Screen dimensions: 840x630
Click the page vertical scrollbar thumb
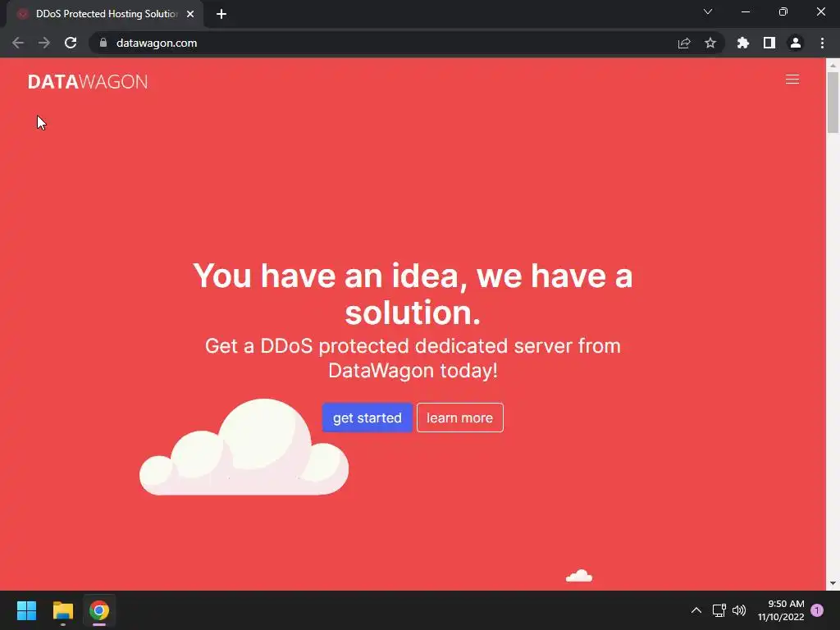[833, 102]
